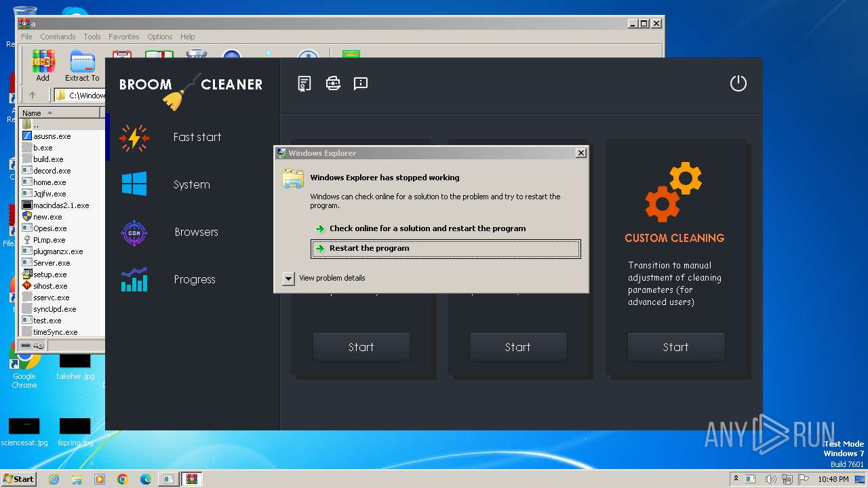Select build.exe in WinRAR file list
The height and width of the screenshot is (488, 868).
[x=48, y=159]
